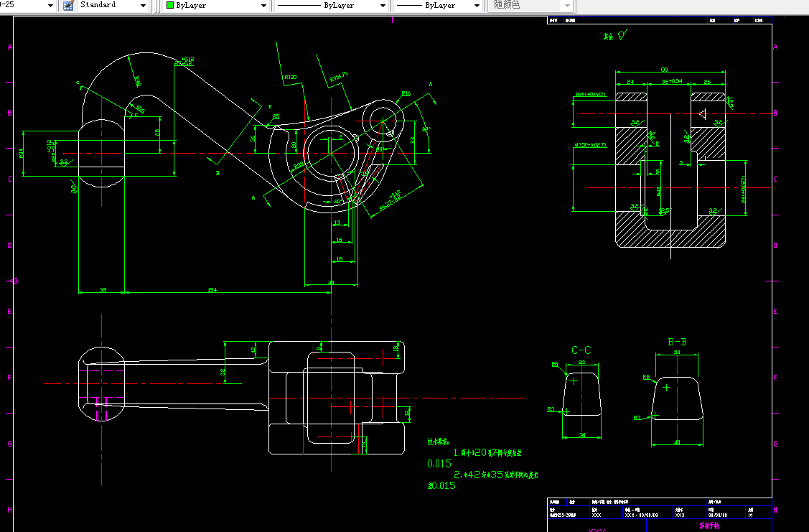
Task: Select the R3 radius label in section B-B
Action: coord(637,417)
